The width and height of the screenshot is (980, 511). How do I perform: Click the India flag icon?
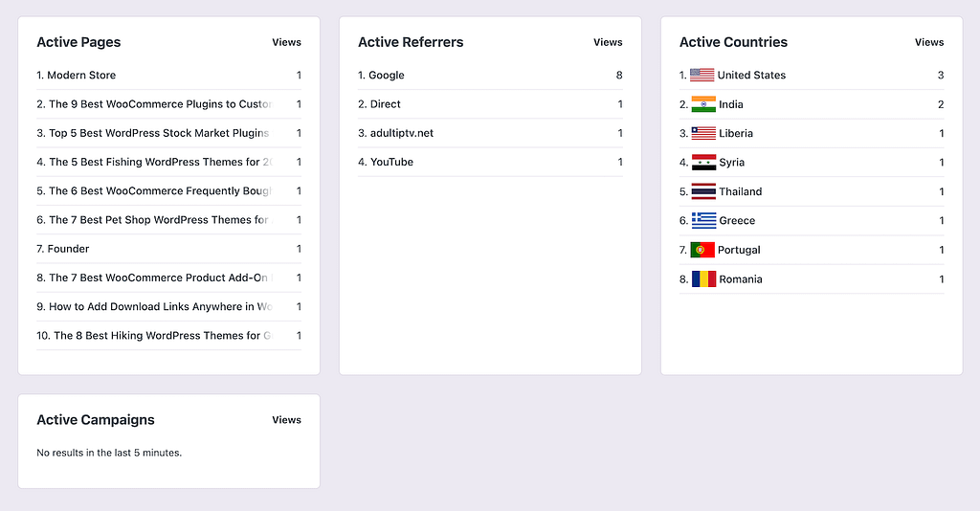tap(703, 104)
